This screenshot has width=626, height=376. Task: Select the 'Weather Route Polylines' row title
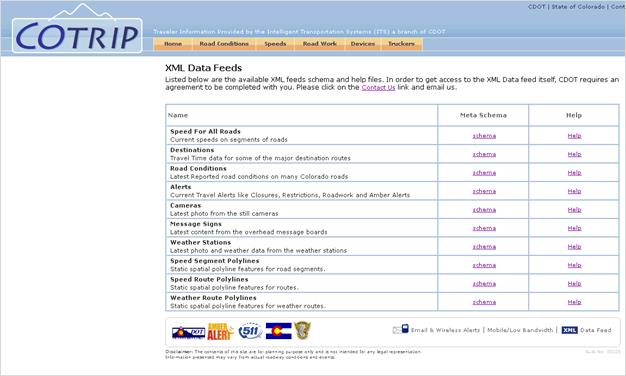pyautogui.click(x=213, y=298)
